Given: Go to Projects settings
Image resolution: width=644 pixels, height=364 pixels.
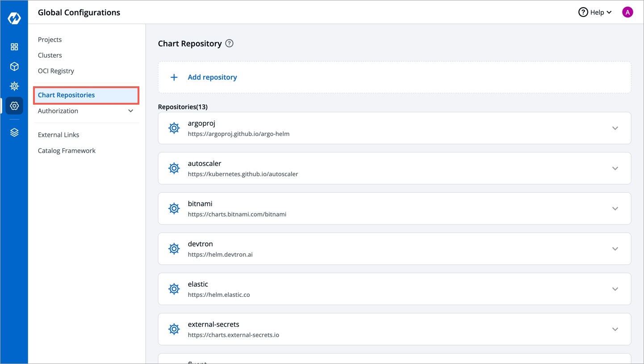Looking at the screenshot, I should pos(50,39).
